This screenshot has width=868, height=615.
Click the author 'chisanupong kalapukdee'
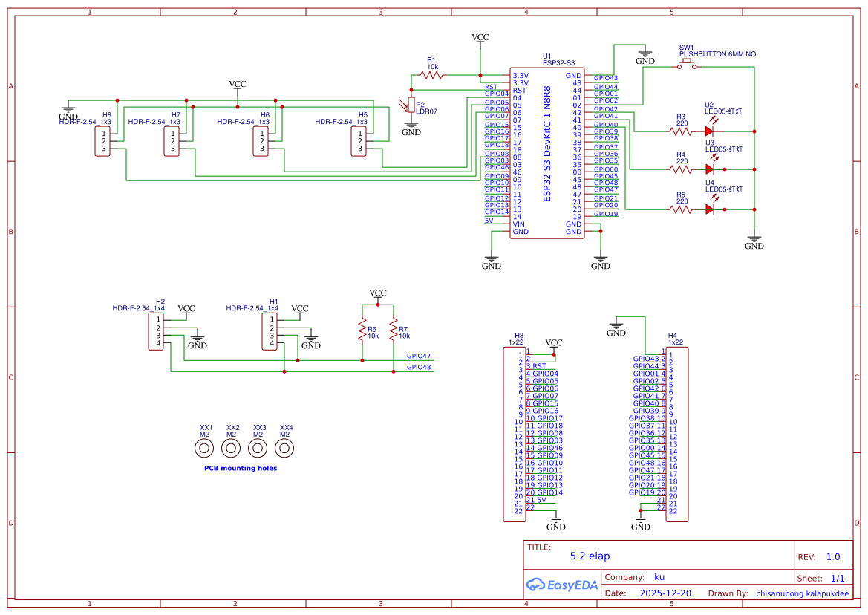pos(802,593)
